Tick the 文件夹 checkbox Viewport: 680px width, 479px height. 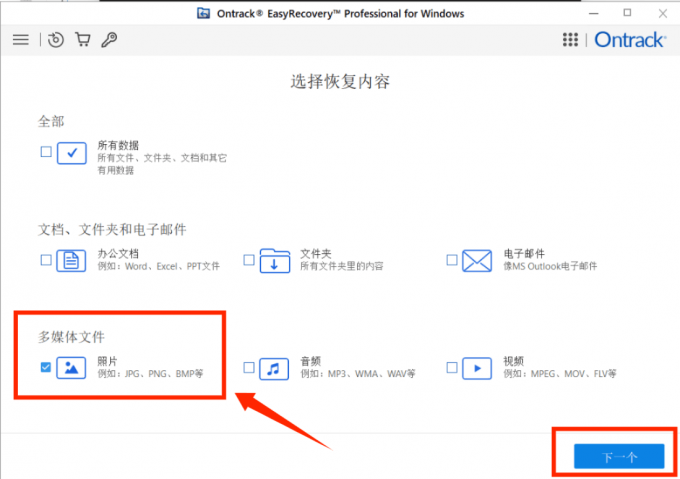tap(249, 260)
